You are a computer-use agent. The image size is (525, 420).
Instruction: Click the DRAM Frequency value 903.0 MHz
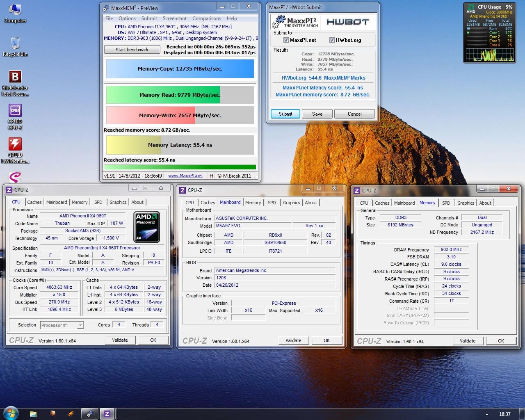[x=451, y=249]
